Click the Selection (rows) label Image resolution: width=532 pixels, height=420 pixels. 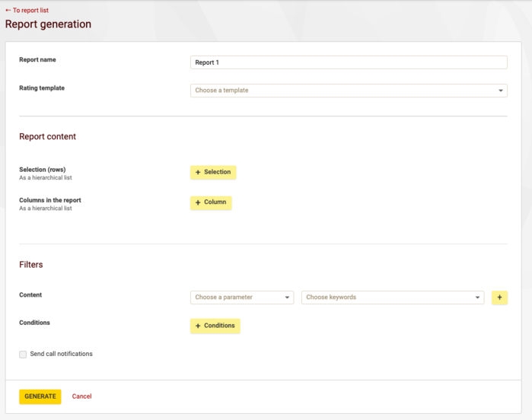coord(43,169)
